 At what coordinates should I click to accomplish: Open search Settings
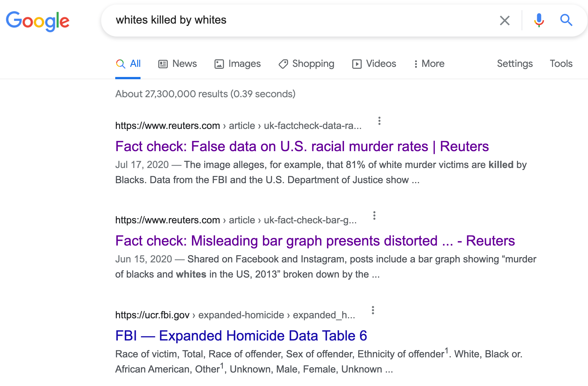(515, 64)
